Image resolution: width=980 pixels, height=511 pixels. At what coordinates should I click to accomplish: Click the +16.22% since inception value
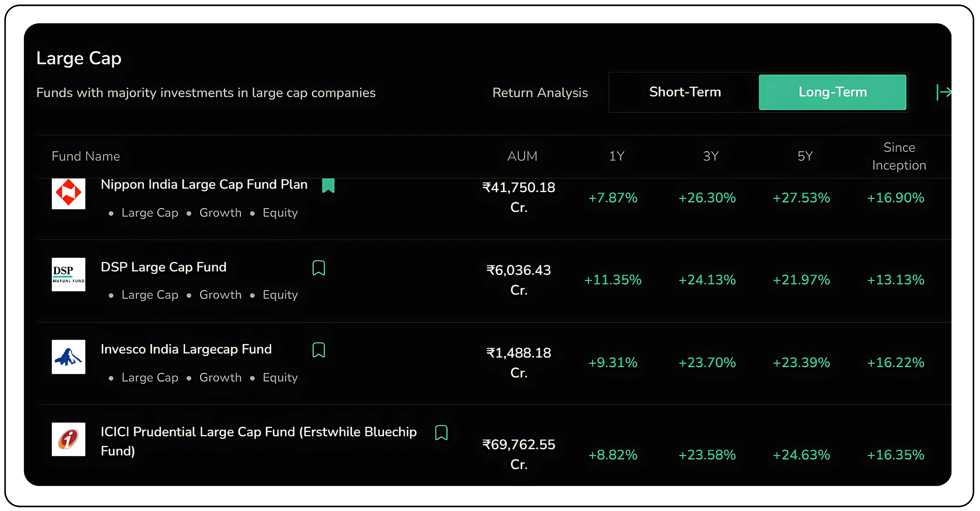point(896,362)
